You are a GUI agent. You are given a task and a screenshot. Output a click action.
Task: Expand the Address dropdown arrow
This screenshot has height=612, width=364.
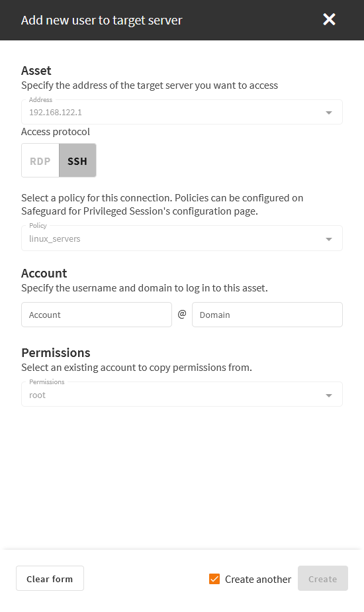(329, 113)
